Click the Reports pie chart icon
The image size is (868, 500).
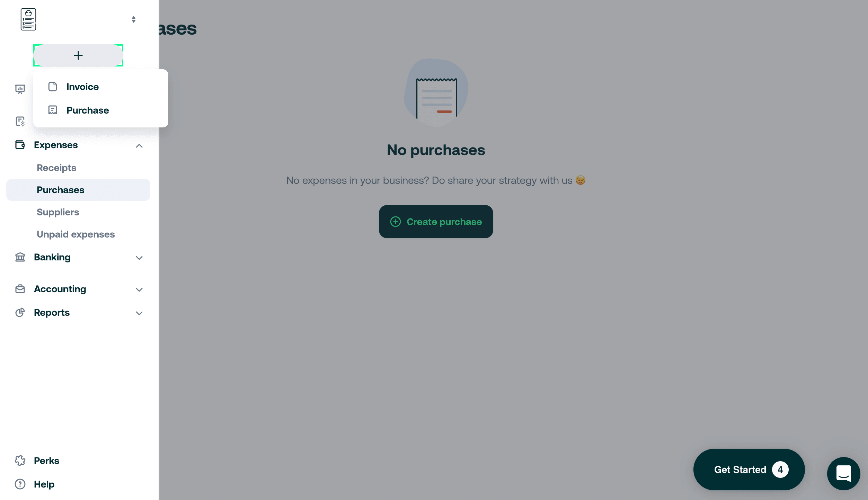click(x=20, y=312)
